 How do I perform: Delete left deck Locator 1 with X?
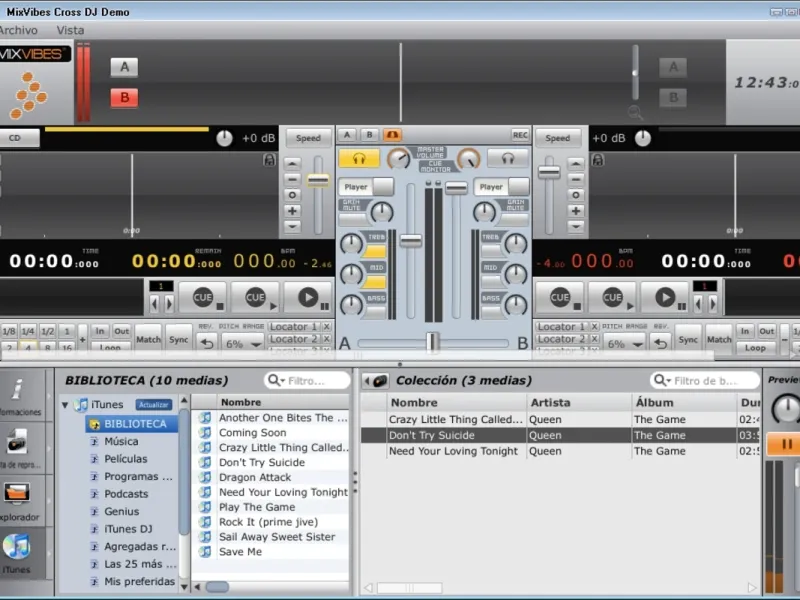327,327
